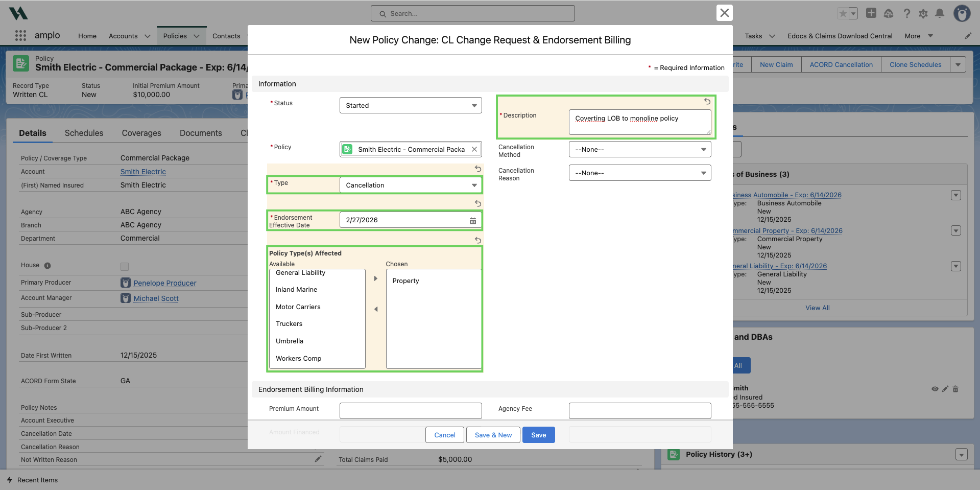
Task: Click the Agency Fee input field
Action: tap(640, 410)
